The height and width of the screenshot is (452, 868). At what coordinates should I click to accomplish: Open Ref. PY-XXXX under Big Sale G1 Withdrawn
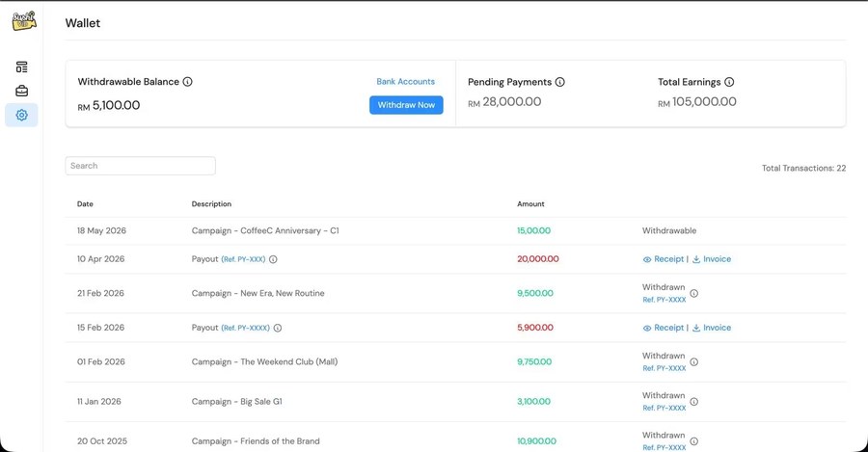(664, 409)
